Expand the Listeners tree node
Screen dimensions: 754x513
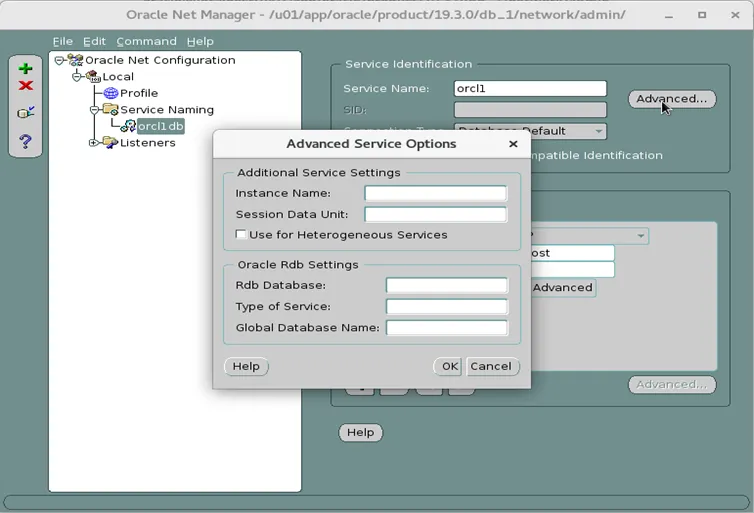coord(93,143)
